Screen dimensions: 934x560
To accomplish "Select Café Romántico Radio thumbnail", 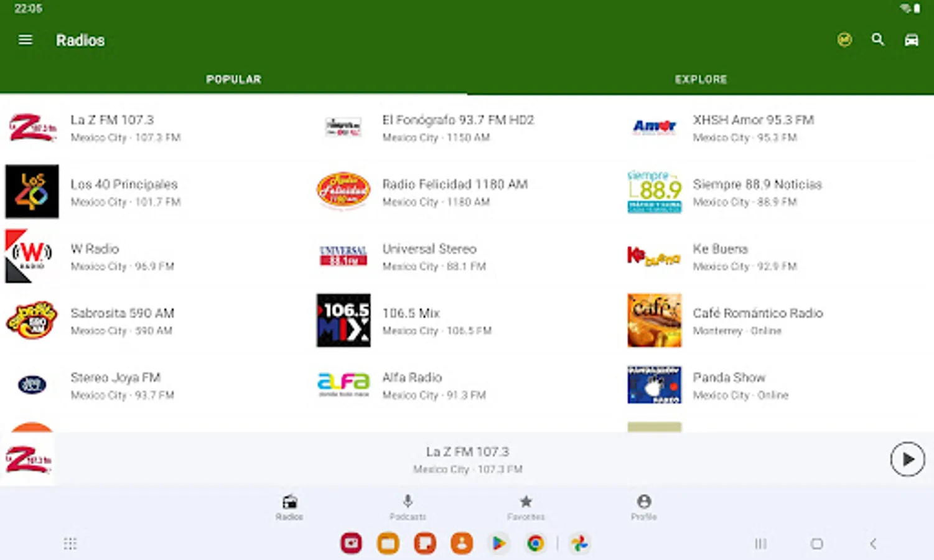I will click(x=655, y=320).
